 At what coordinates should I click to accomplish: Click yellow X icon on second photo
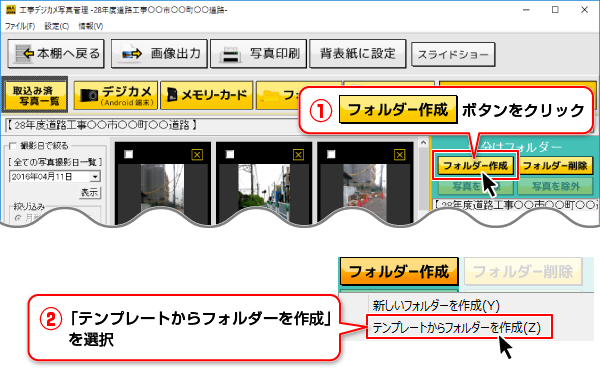[298, 155]
